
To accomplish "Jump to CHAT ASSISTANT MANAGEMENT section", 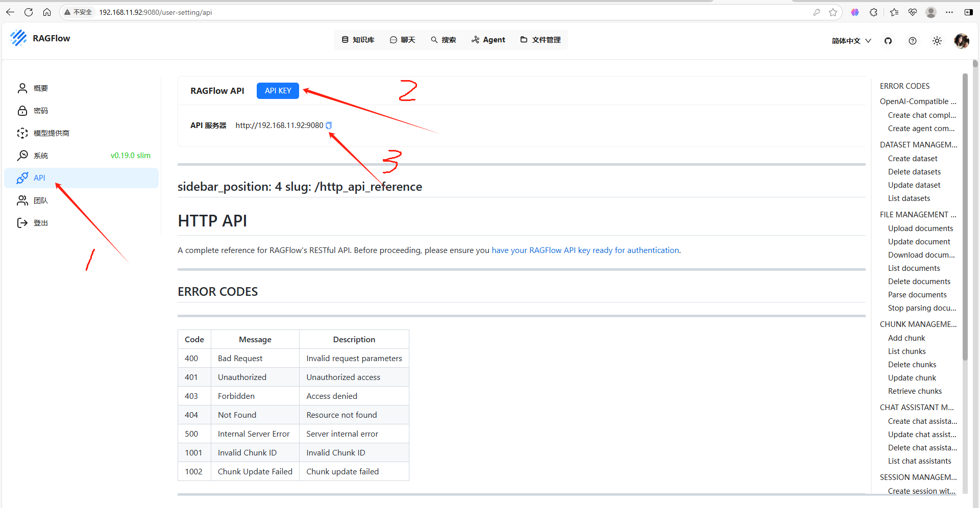I will coord(917,408).
